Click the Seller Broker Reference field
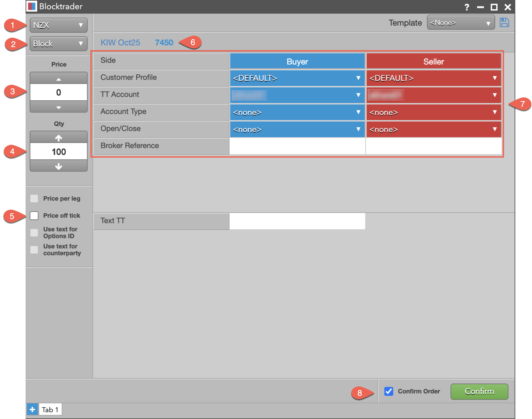532x419 pixels. pyautogui.click(x=433, y=146)
